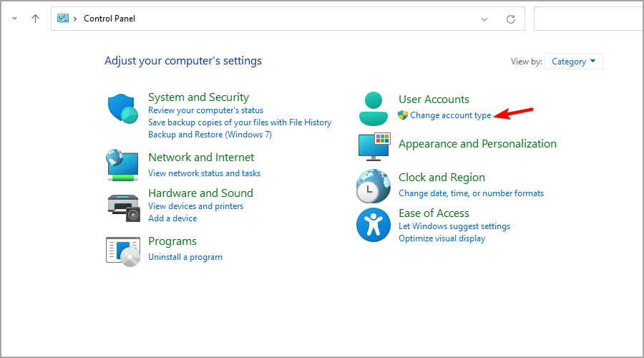644x358 pixels.
Task: Open the Programs disc icon
Action: 123,251
